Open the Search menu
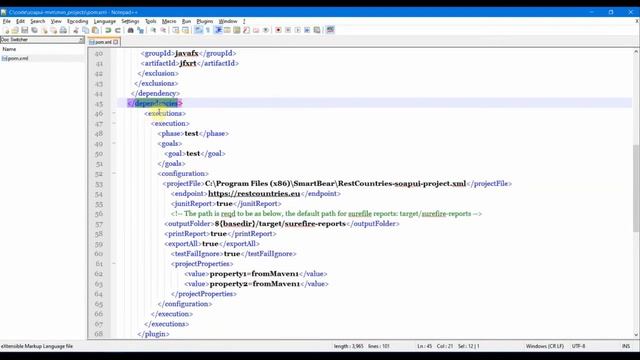Image resolution: width=640 pixels, height=360 pixels. 38,21
